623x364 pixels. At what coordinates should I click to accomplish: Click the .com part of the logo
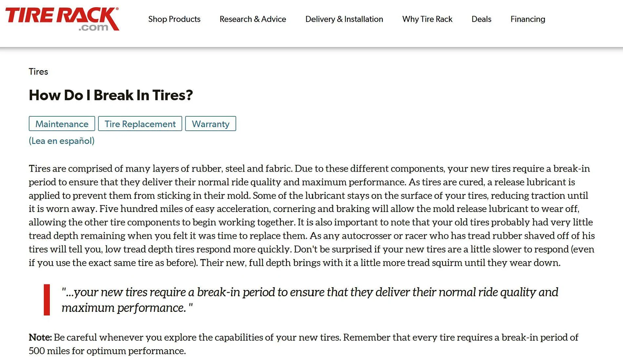[x=93, y=27]
